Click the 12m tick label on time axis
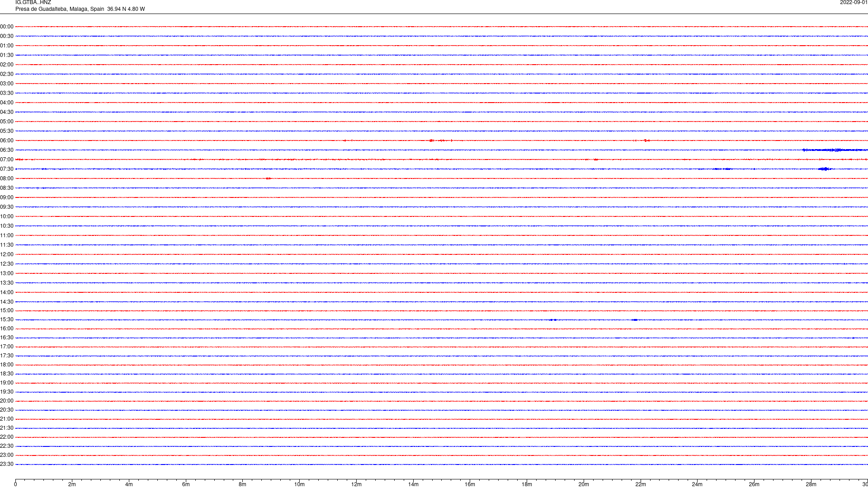Screen dimensions: 868x488 [356, 484]
